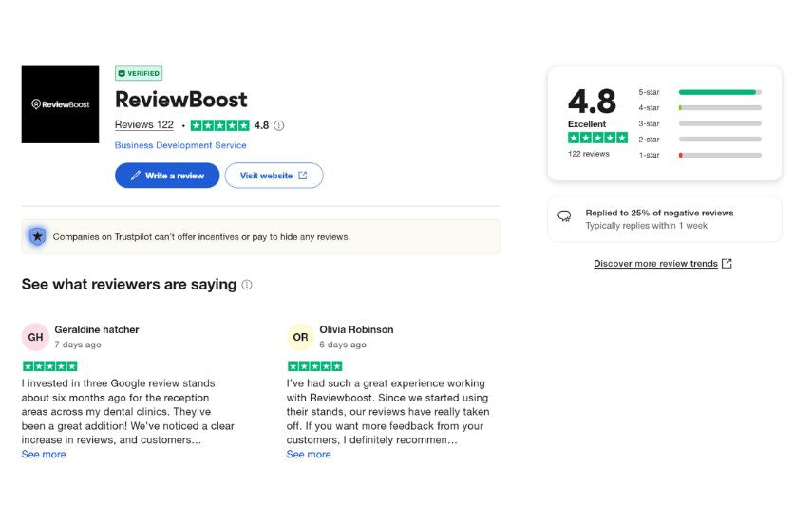Click the shield star icon in notice banner
The image size is (812, 522).
(37, 237)
